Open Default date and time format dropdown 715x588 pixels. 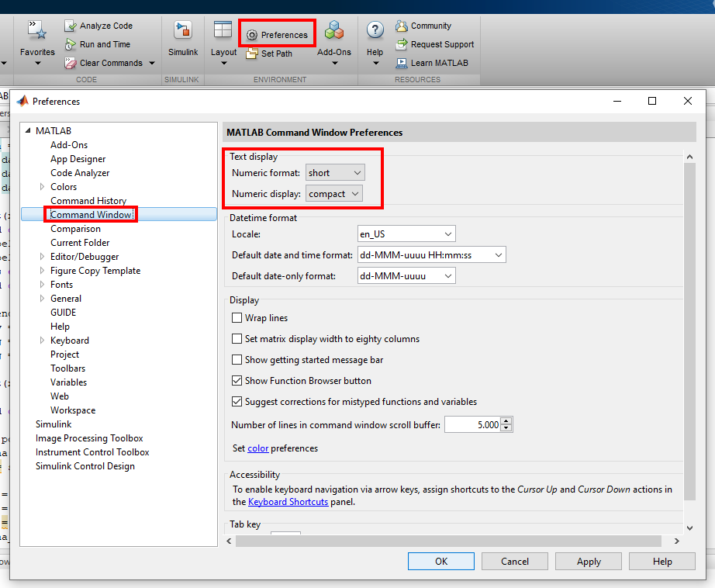pos(431,255)
